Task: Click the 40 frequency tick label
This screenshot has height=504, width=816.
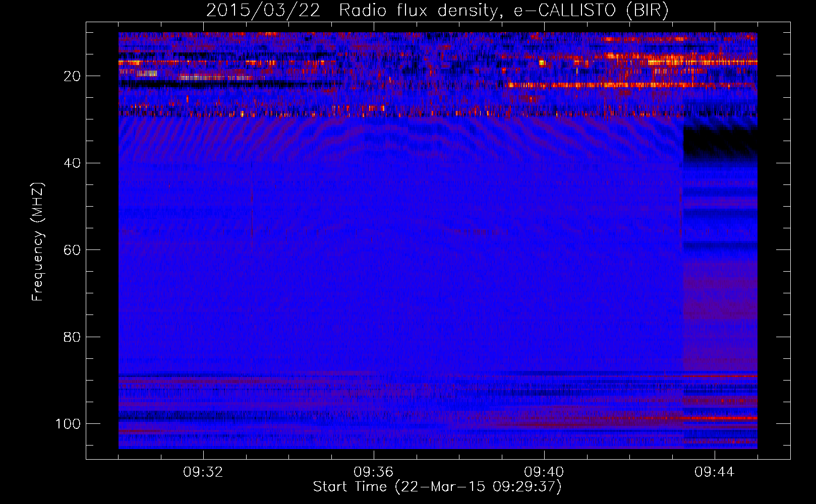Action: click(72, 163)
